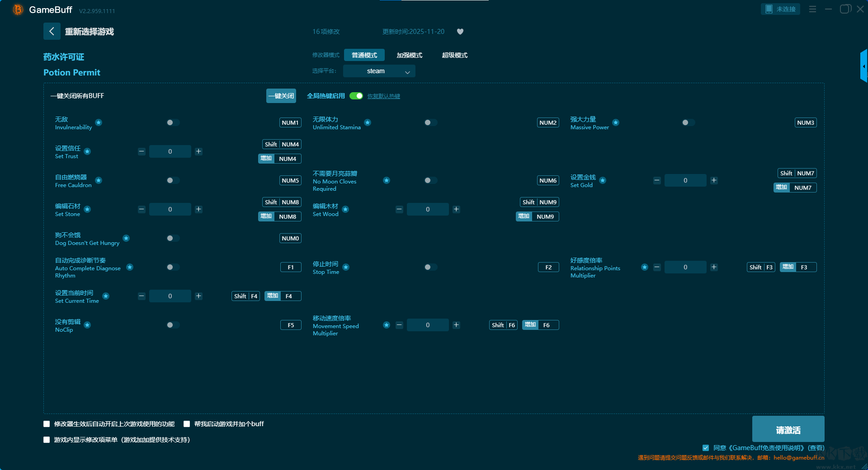Viewport: 868px width, 470px height.
Task: Switch to 加强模式 tab
Action: [x=410, y=55]
